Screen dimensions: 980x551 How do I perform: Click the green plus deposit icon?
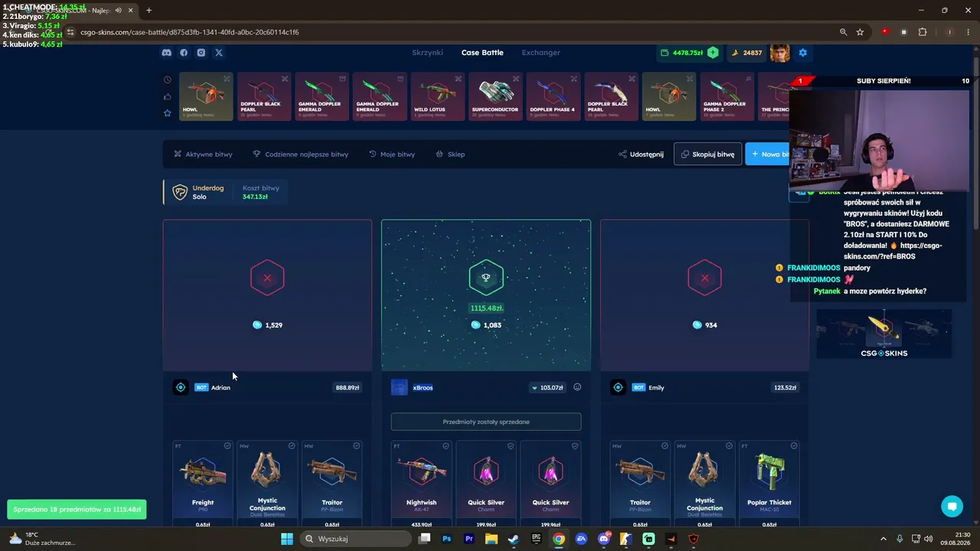713,53
